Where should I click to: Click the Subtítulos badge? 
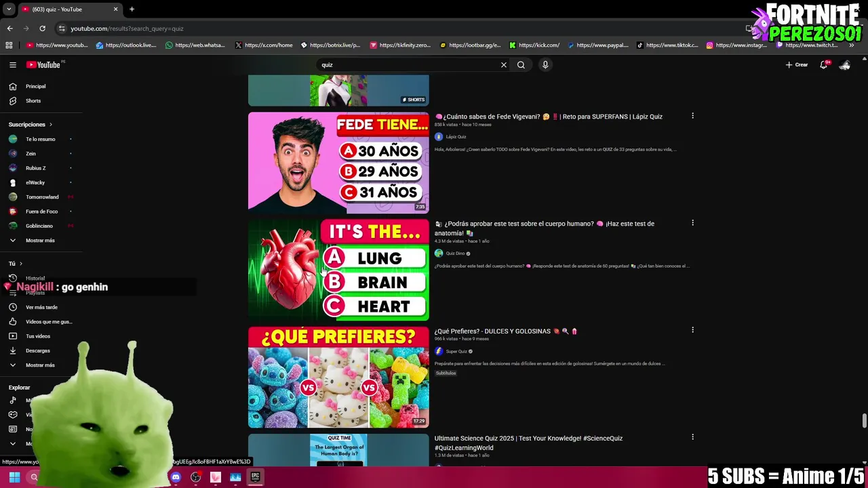pyautogui.click(x=446, y=373)
